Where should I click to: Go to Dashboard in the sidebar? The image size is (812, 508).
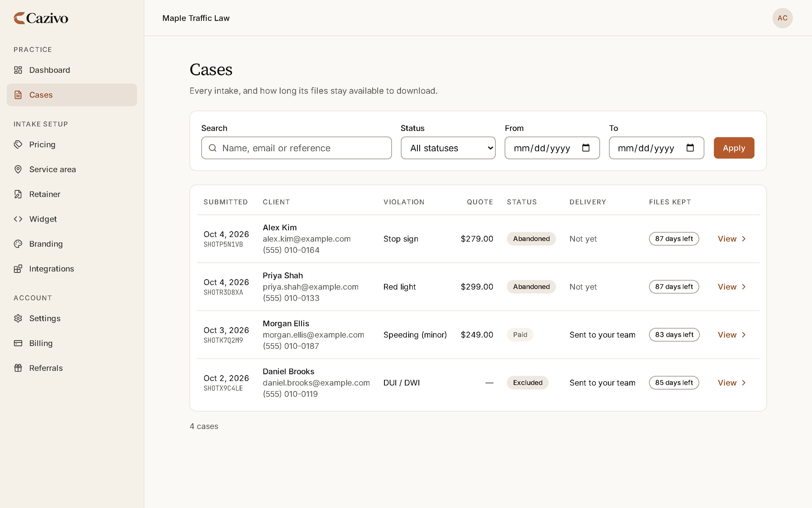click(x=72, y=70)
